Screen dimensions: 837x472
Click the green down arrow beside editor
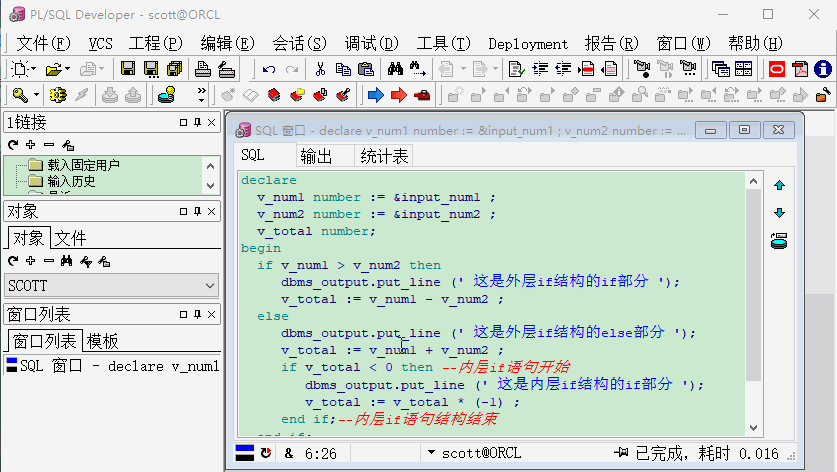tap(779, 213)
